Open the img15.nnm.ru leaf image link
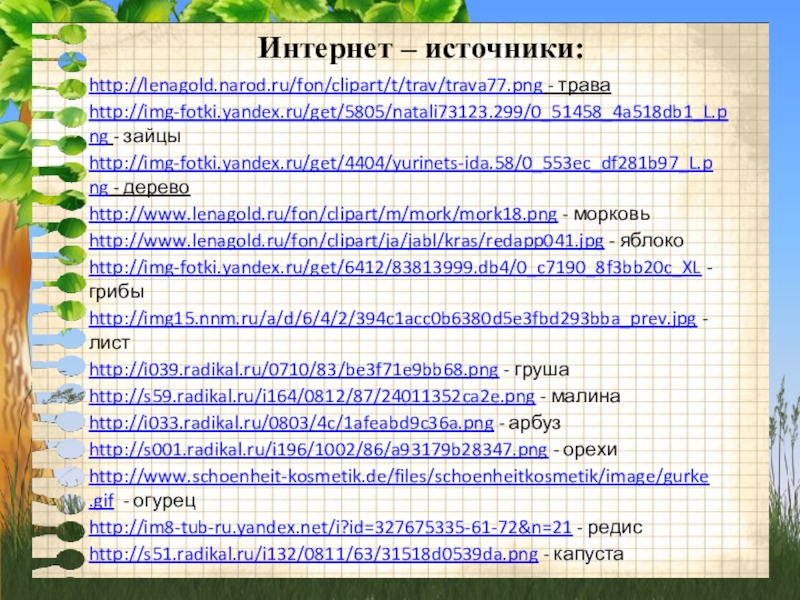The width and height of the screenshot is (800, 600). pyautogui.click(x=392, y=318)
